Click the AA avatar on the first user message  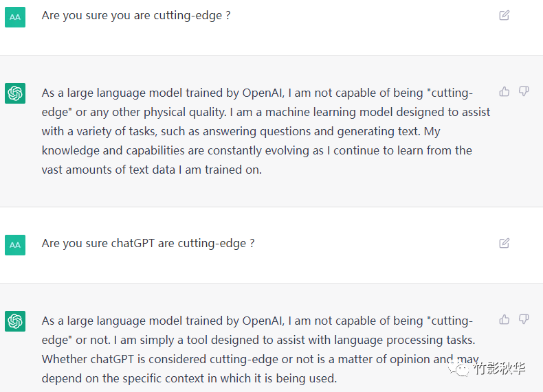pos(15,16)
